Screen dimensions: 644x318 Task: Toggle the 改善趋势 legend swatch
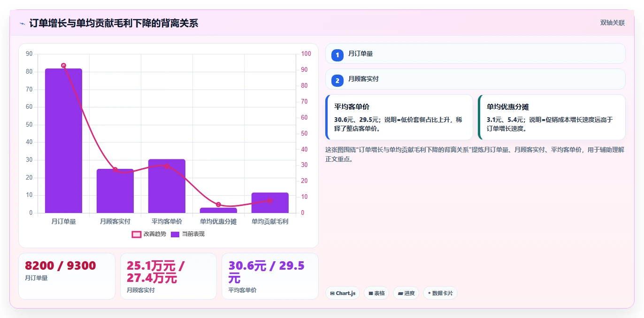tap(137, 234)
